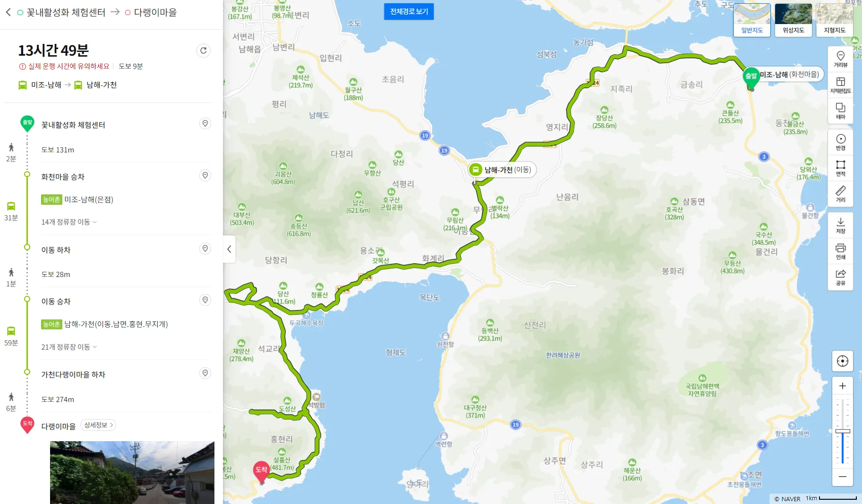Image resolution: width=862 pixels, height=504 pixels.
Task: Collapse the directions side panel arrow
Action: [x=229, y=249]
